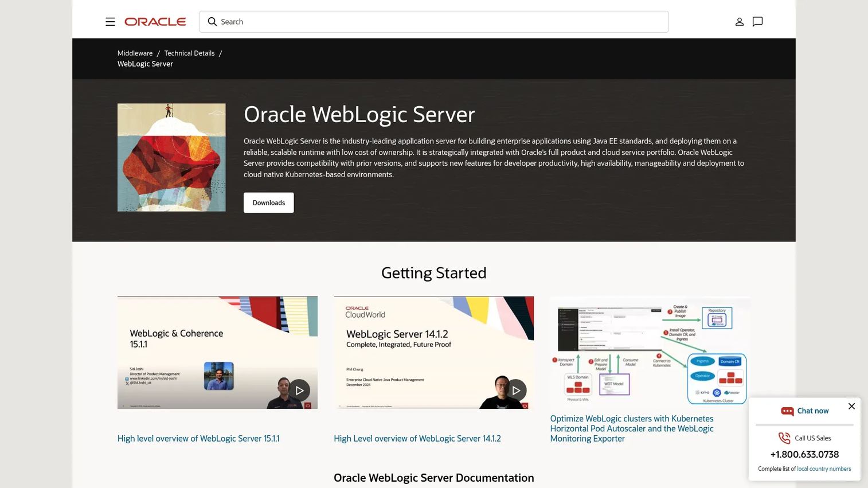Click the Call US Sales label
The width and height of the screenshot is (868, 488).
pyautogui.click(x=813, y=438)
